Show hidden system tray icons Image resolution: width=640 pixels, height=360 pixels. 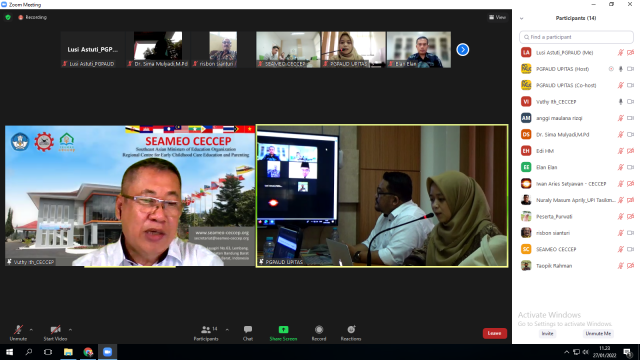tap(567, 352)
